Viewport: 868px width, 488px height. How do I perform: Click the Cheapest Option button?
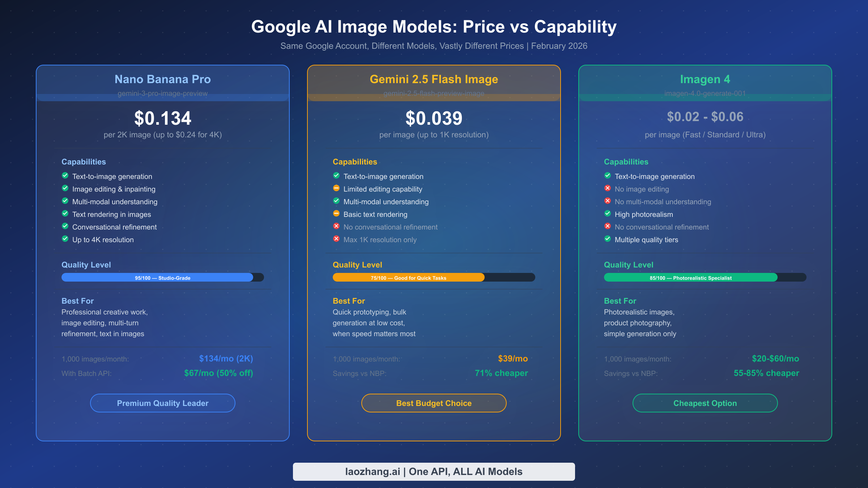[705, 403]
